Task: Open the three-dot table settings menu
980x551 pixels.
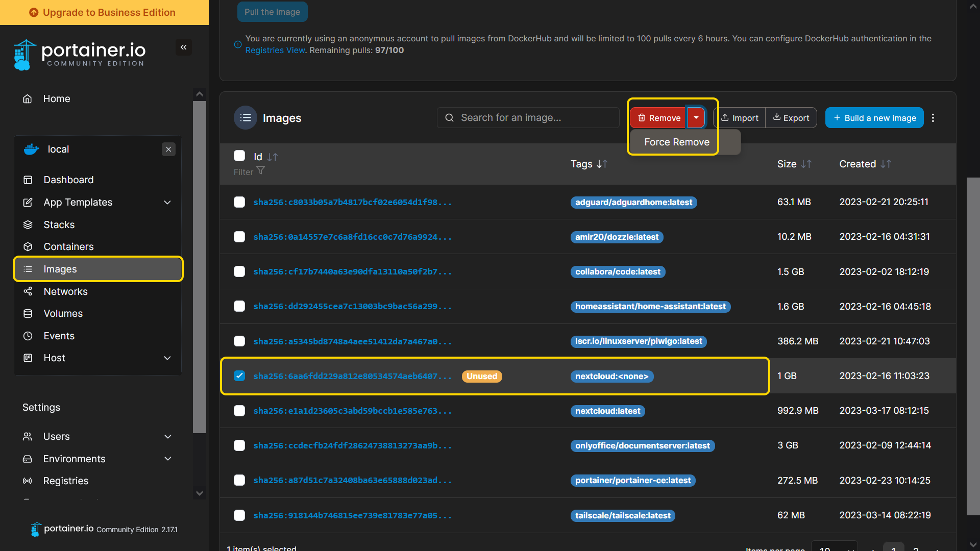Action: 933,118
